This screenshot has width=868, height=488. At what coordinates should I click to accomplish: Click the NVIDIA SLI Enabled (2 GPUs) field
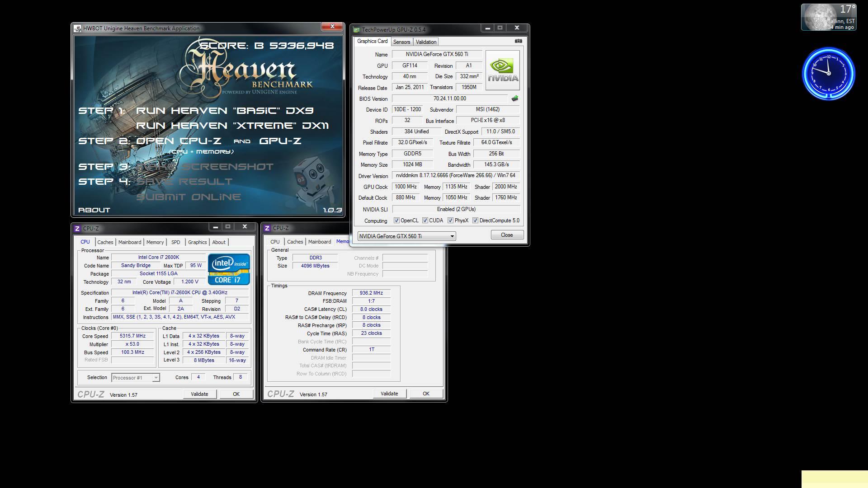(x=456, y=209)
